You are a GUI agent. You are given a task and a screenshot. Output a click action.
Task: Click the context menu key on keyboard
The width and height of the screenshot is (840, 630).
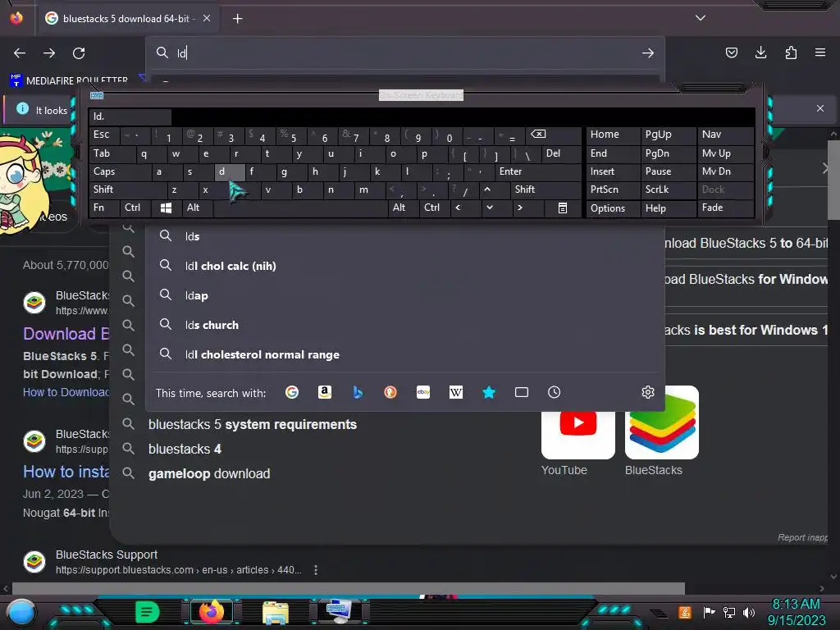click(563, 208)
